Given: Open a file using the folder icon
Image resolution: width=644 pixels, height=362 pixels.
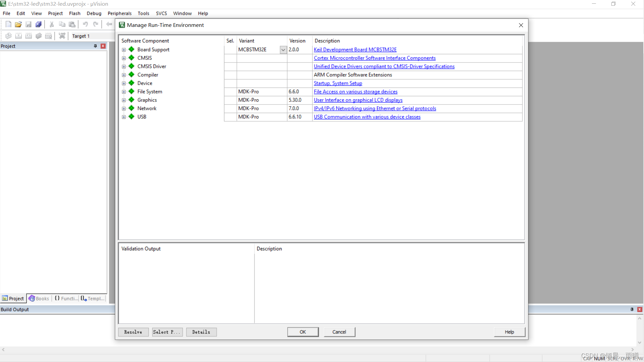Looking at the screenshot, I should 18,24.
